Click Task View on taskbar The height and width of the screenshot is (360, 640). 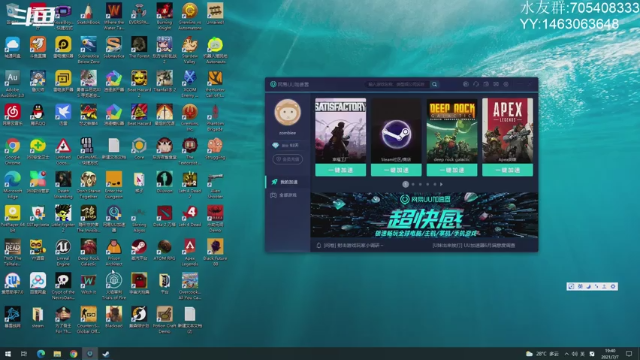(x=24, y=354)
